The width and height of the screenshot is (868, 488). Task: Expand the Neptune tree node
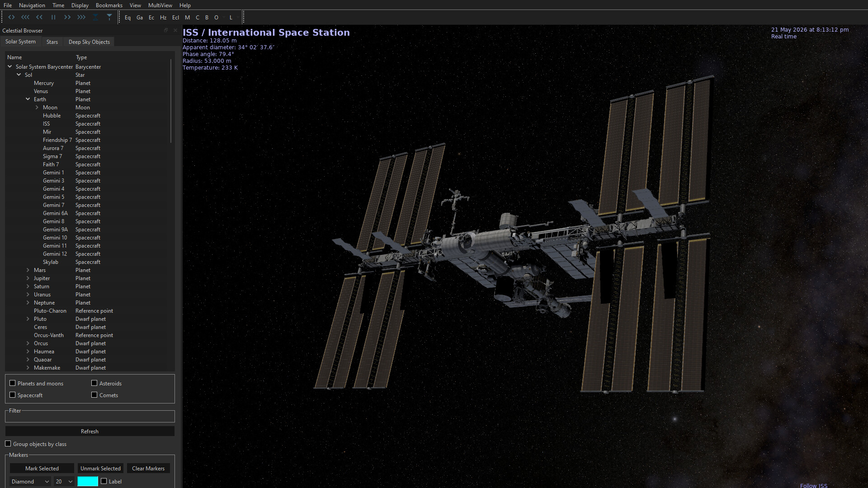click(28, 303)
